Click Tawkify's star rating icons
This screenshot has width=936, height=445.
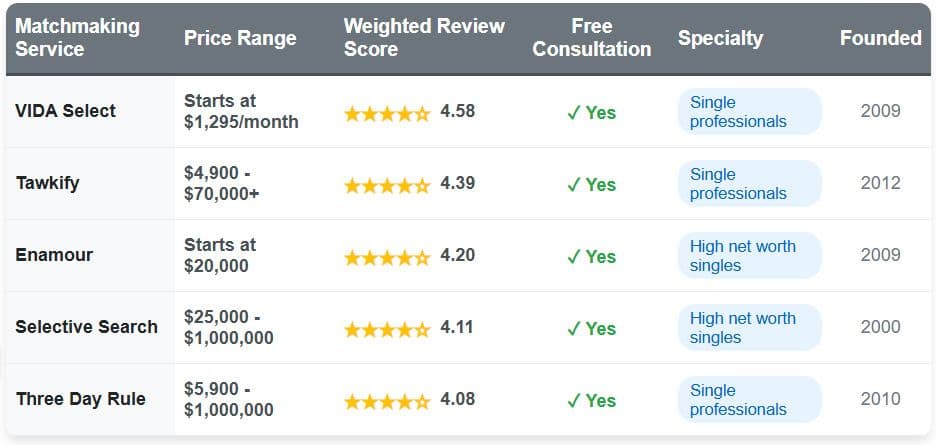(387, 185)
